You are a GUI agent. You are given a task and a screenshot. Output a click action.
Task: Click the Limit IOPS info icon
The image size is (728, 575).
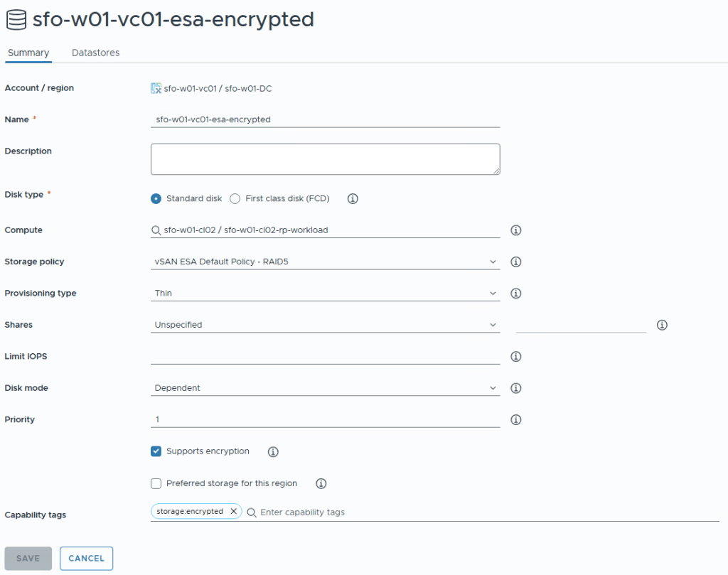coord(516,357)
